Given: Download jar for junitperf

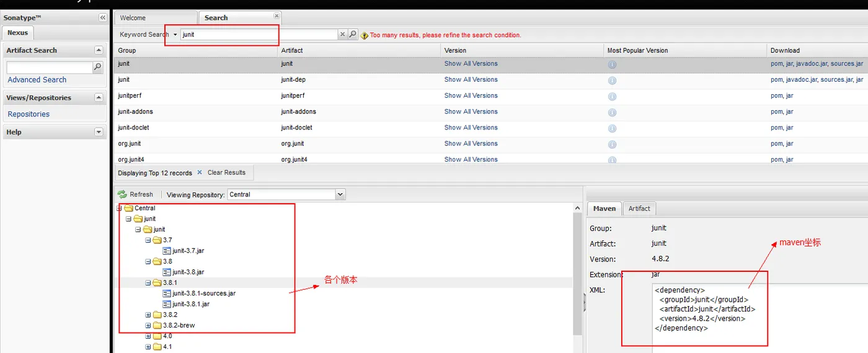Looking at the screenshot, I should click(790, 96).
